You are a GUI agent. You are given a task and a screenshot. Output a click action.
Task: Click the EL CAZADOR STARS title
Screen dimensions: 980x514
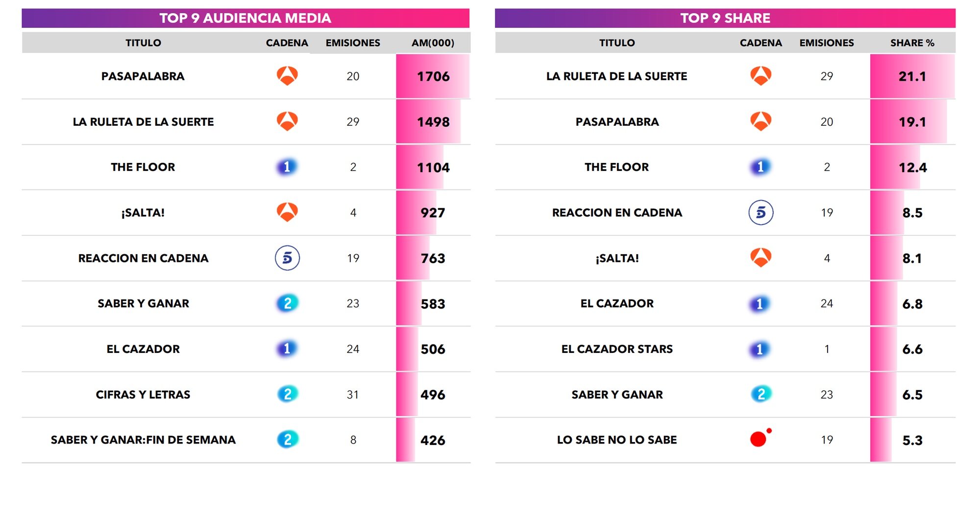click(x=617, y=349)
